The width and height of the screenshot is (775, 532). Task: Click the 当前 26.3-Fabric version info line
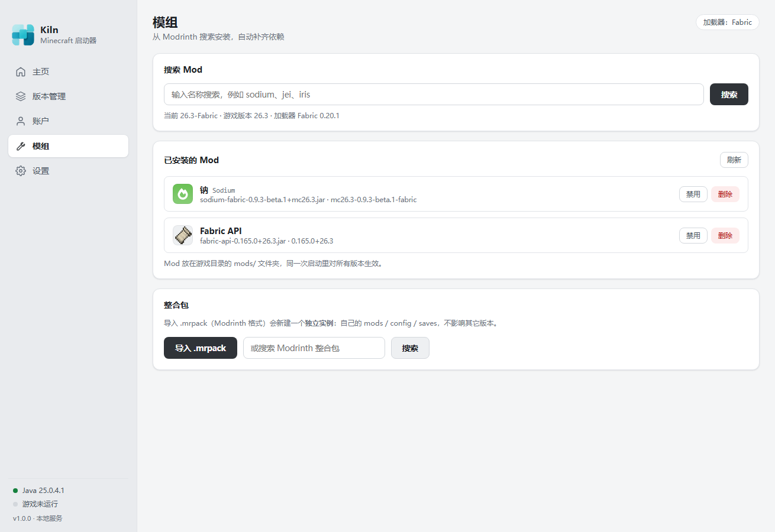point(251,116)
